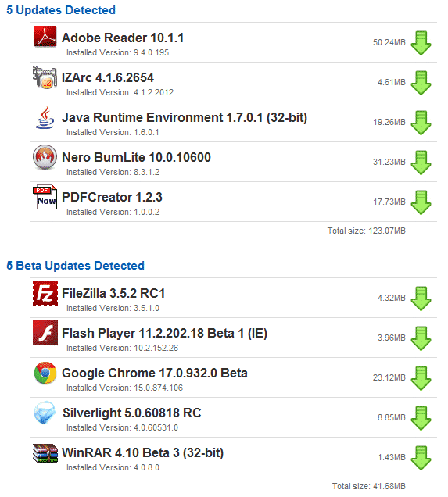Click the FileZilla icon
This screenshot has width=448, height=497.
(x=45, y=293)
